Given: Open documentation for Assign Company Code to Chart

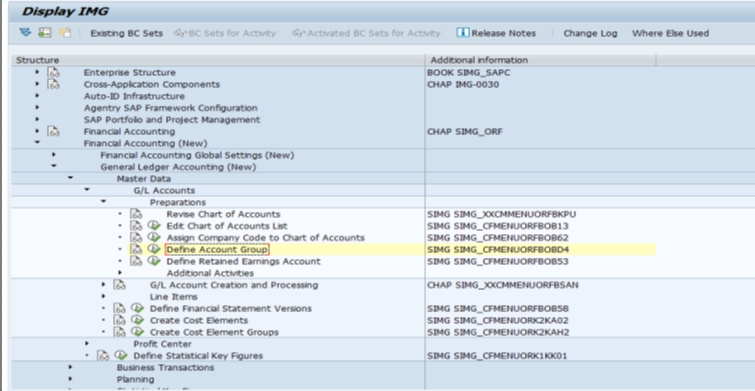Looking at the screenshot, I should [136, 237].
